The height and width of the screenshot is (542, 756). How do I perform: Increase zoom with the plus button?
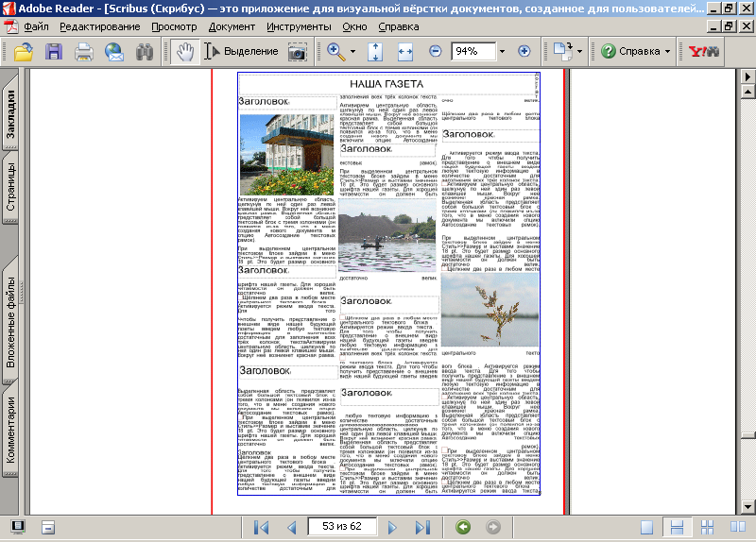[524, 51]
